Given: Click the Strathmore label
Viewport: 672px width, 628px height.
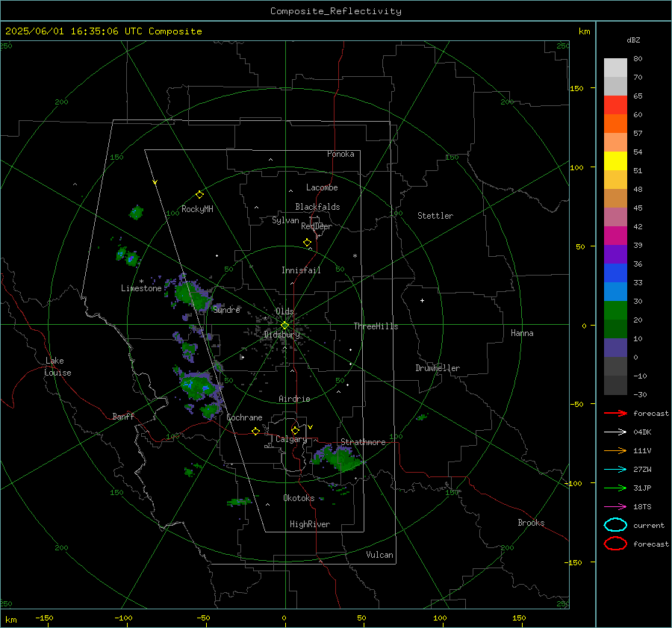Looking at the screenshot, I should point(363,442).
